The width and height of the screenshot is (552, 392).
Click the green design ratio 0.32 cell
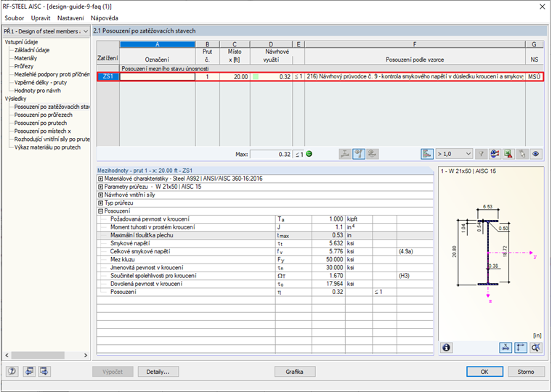271,76
